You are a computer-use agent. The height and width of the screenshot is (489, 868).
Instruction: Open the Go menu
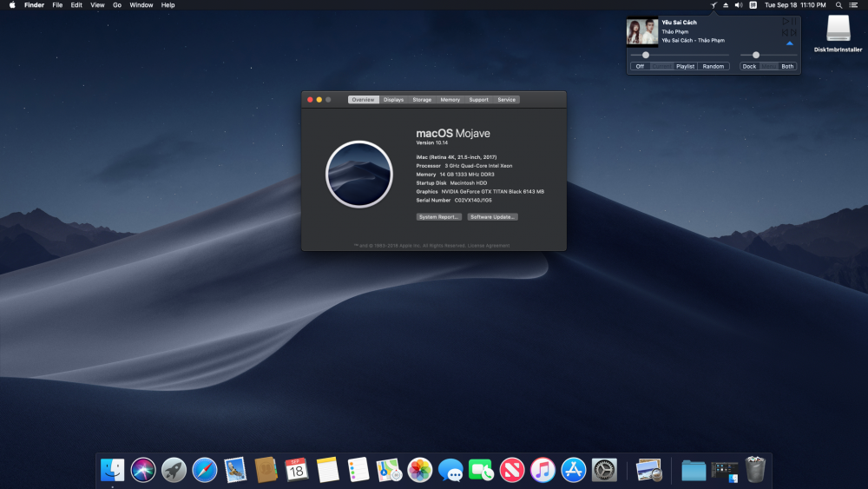coord(117,5)
